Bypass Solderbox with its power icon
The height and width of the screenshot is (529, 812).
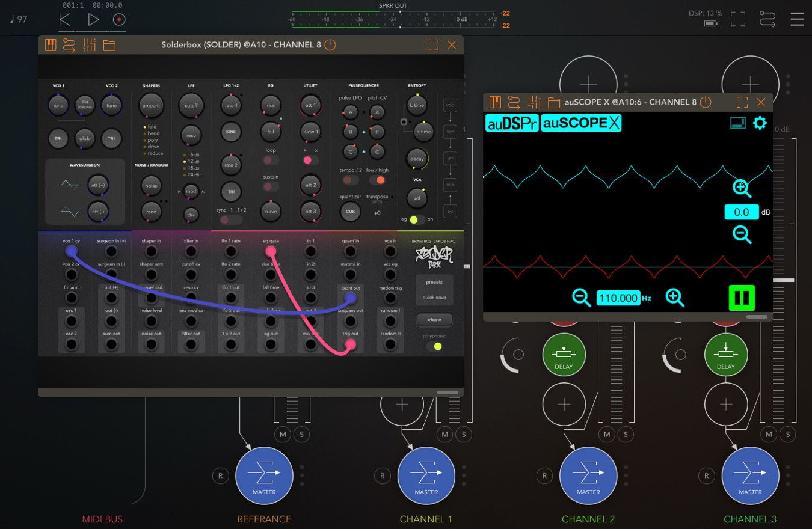[330, 45]
